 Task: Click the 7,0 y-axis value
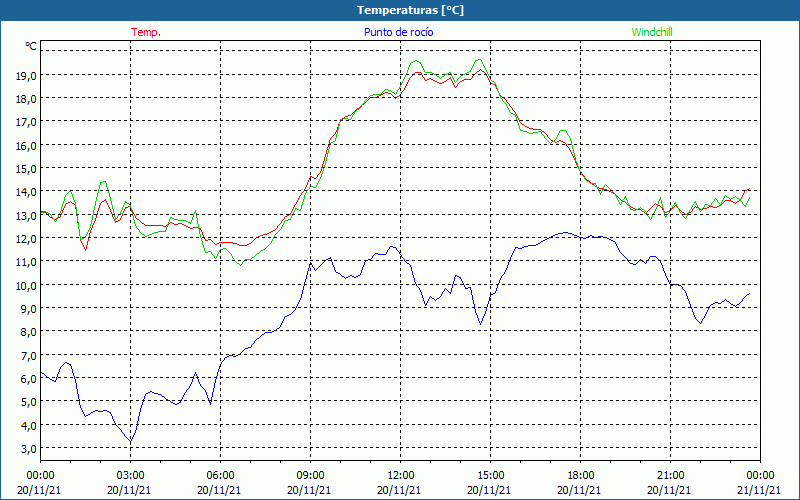tap(29, 355)
